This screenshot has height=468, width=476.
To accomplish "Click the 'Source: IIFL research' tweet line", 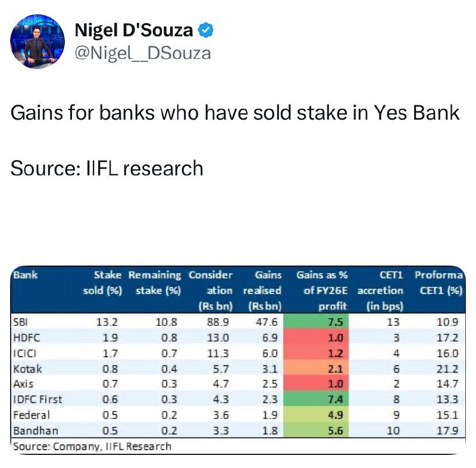I will pos(107,169).
